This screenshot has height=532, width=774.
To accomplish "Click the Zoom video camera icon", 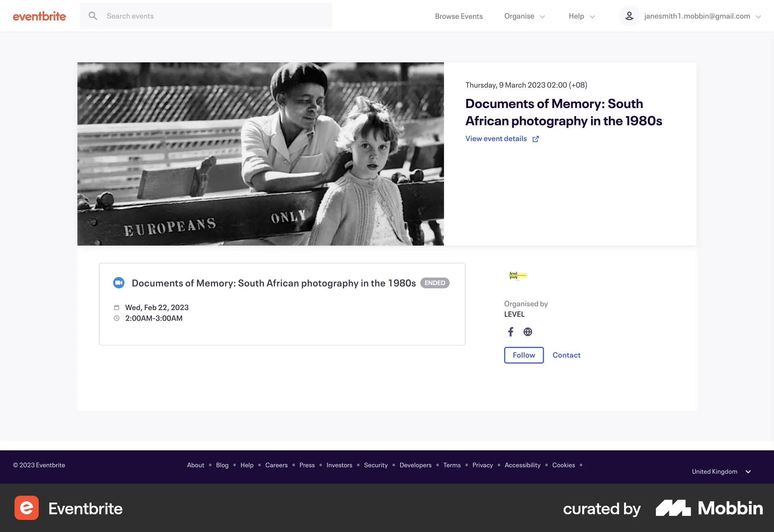I will pos(119,283).
